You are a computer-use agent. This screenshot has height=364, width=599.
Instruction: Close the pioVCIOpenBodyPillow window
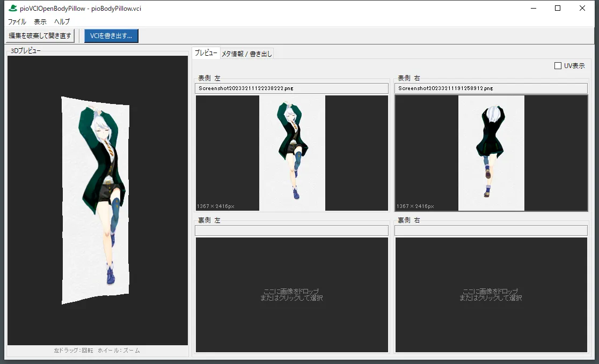click(x=582, y=8)
